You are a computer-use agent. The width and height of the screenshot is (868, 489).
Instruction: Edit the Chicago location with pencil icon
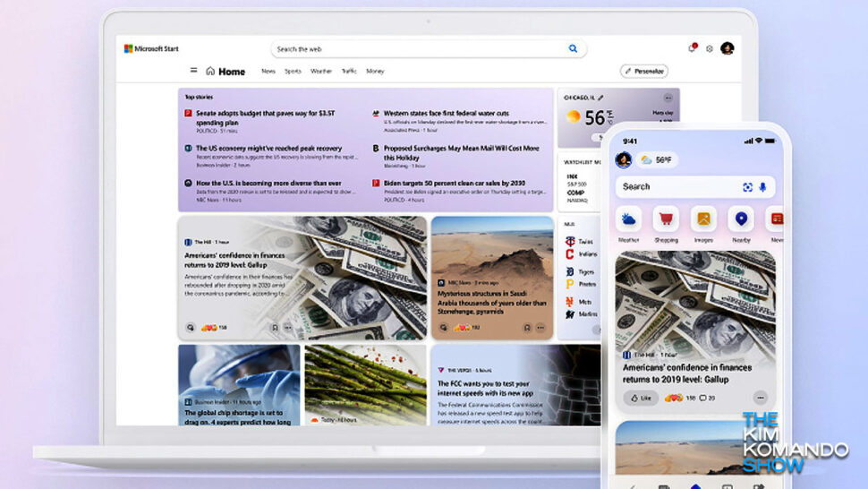pos(601,97)
